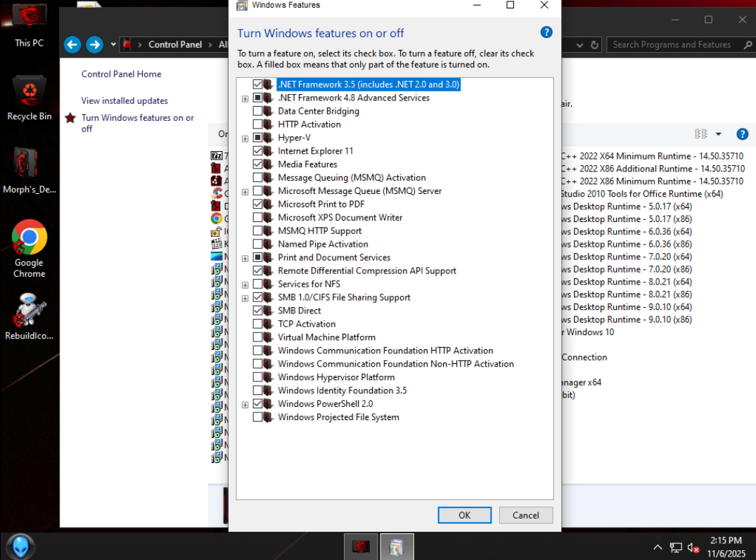This screenshot has height=560, width=756.
Task: Launch Google Chrome from the desktop
Action: [x=30, y=249]
